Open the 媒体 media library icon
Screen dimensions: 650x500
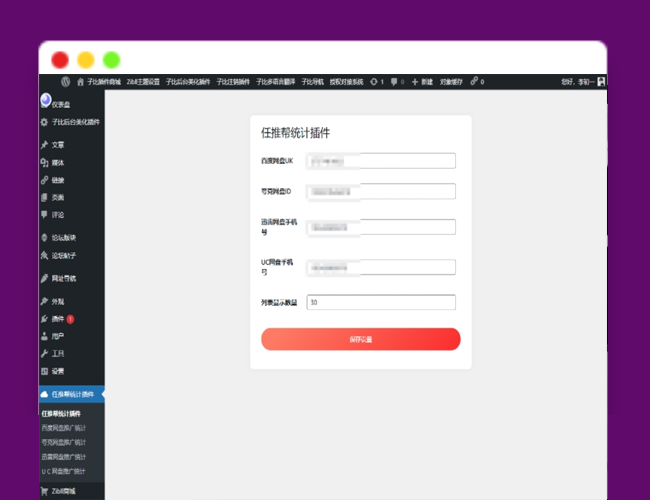coord(44,163)
